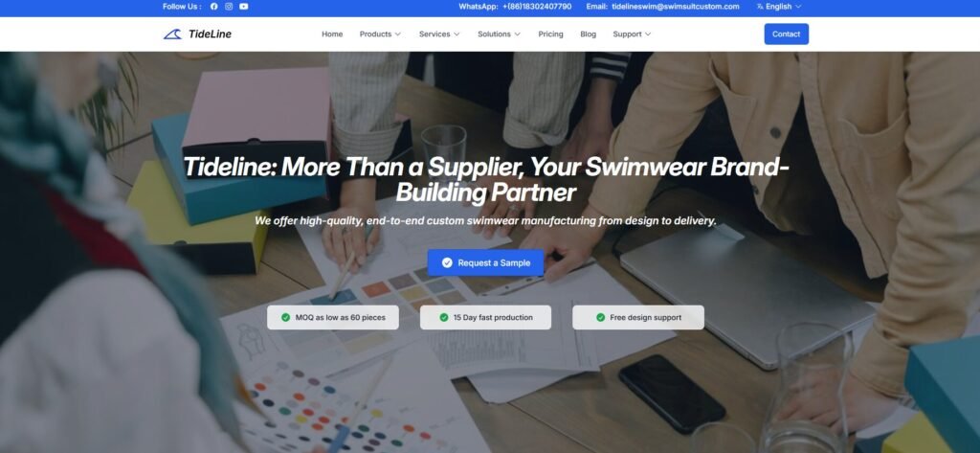
Task: Expand the Solutions dropdown menu
Action: 499,34
